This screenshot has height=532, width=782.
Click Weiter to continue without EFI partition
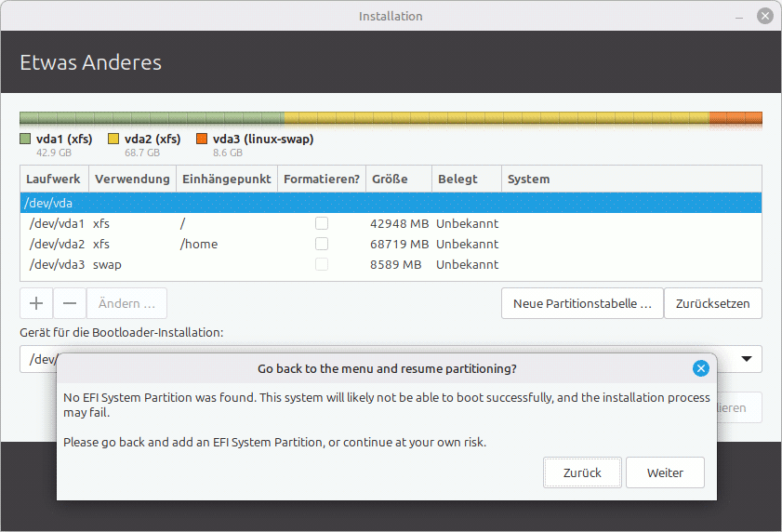click(x=665, y=472)
